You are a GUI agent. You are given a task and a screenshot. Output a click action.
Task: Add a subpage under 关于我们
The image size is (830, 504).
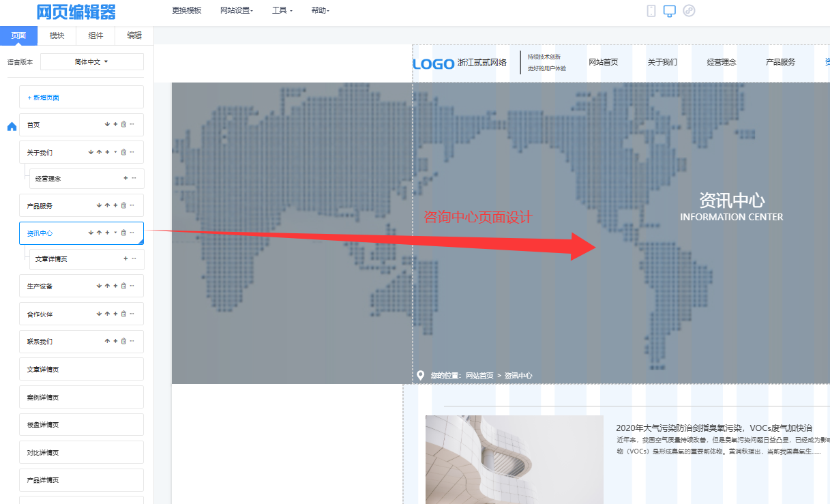click(x=107, y=152)
